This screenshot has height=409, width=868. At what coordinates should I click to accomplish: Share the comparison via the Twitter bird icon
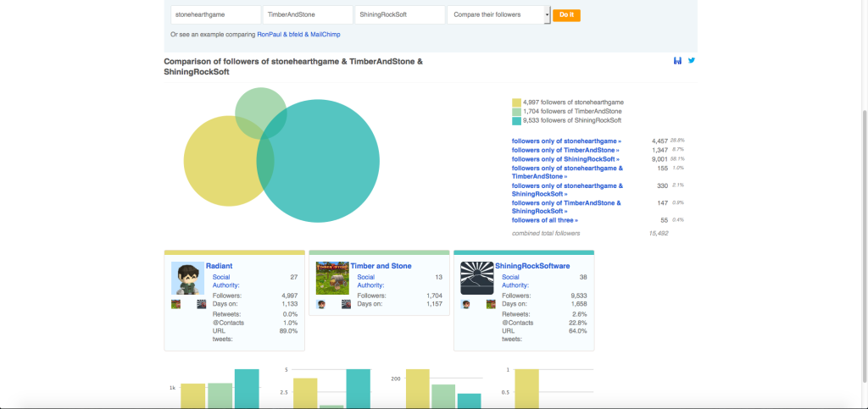(x=692, y=60)
